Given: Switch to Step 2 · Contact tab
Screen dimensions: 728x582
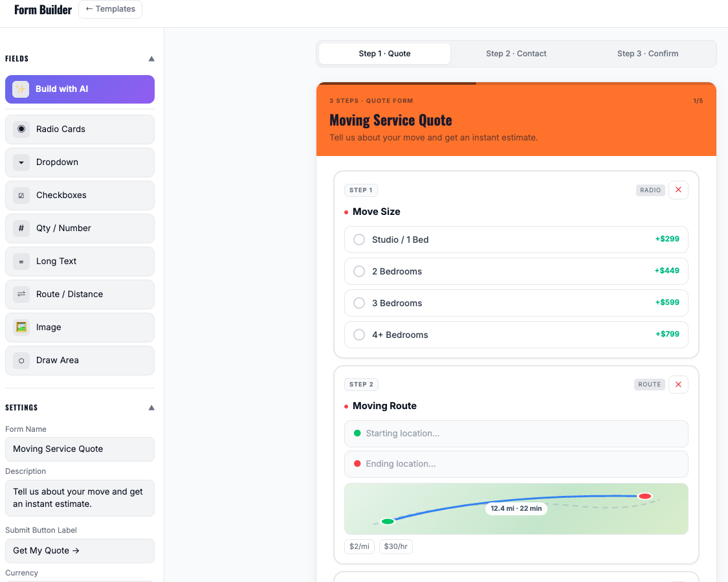Looking at the screenshot, I should point(516,54).
